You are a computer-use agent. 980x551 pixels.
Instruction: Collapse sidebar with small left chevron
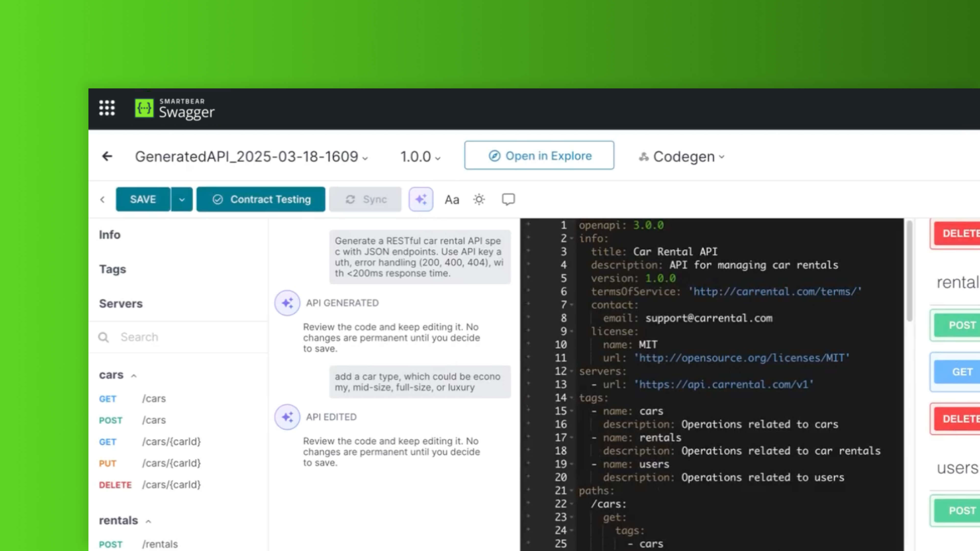coord(102,200)
